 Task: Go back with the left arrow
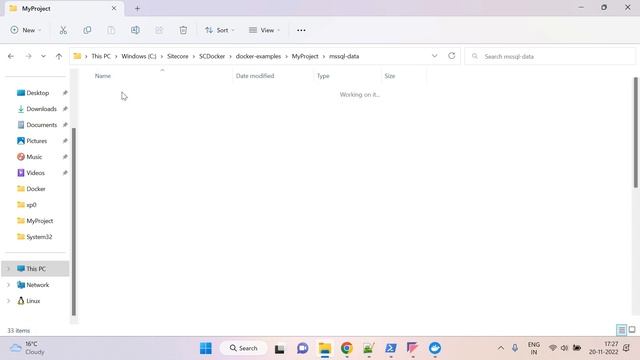coord(11,56)
